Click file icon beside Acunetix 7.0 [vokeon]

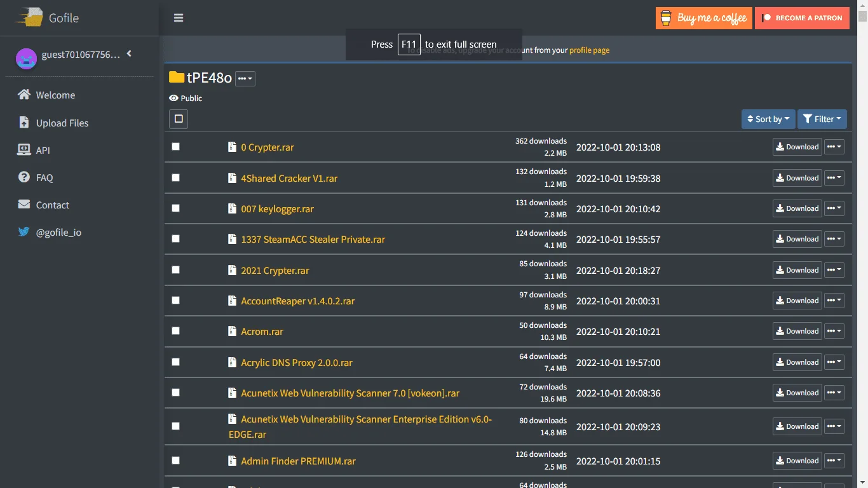click(x=233, y=393)
